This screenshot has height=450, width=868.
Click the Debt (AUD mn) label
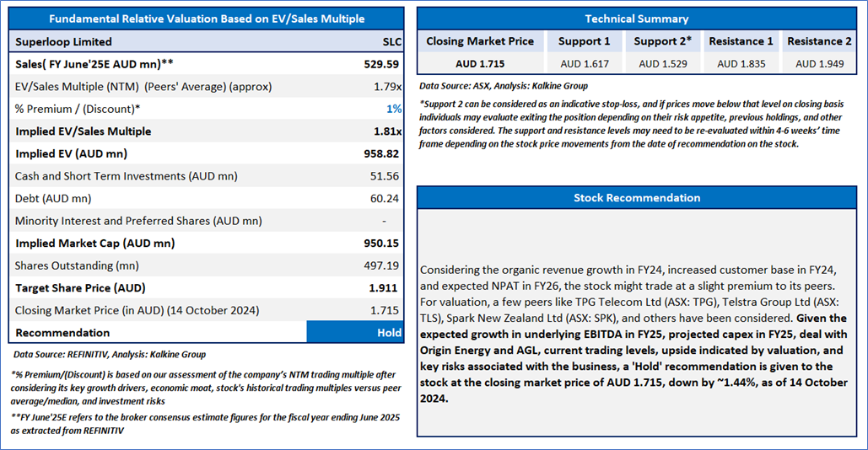tap(53, 199)
